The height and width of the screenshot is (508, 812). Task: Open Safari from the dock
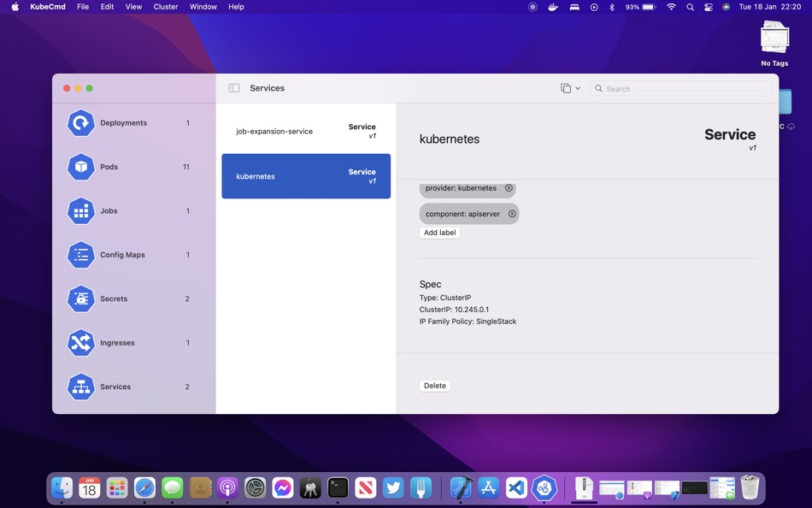144,487
